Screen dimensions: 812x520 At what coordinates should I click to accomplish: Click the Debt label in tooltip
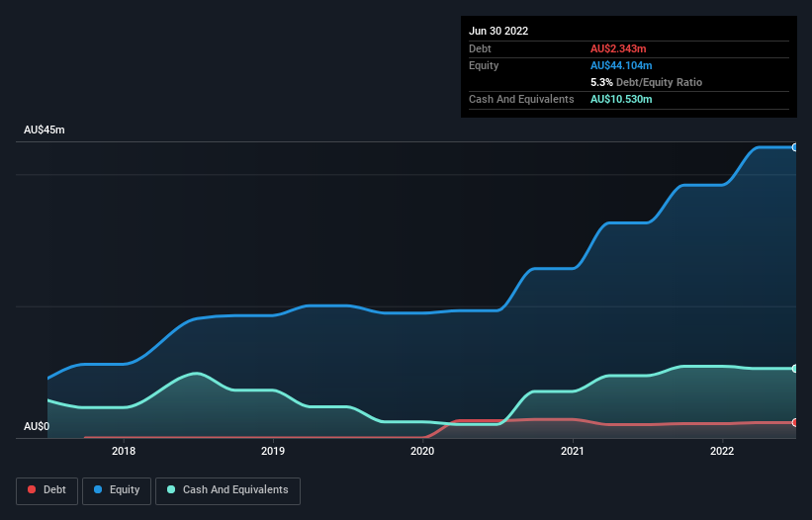pyautogui.click(x=480, y=48)
